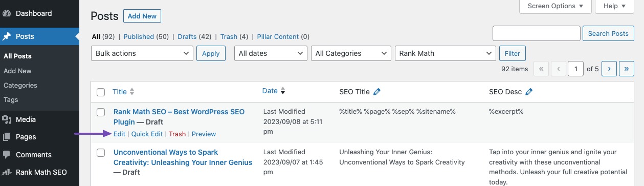Click the Search Posts button
Image resolution: width=644 pixels, height=186 pixels.
pos(608,34)
